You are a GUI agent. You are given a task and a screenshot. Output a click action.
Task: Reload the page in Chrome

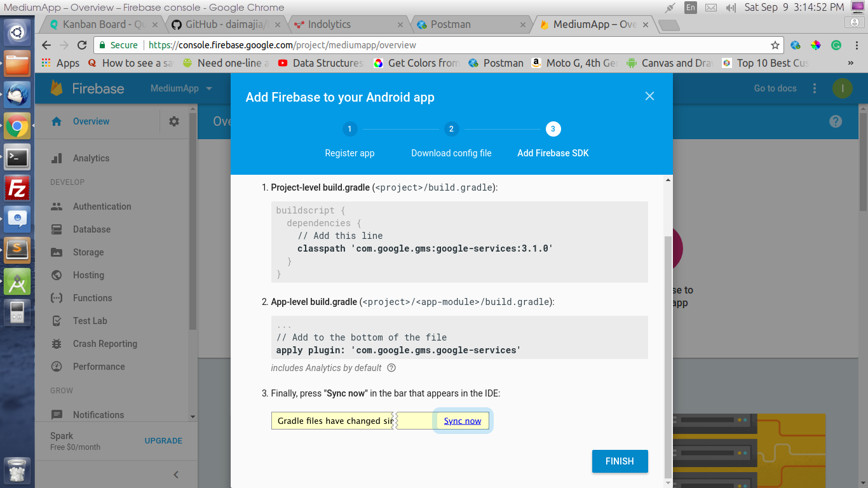coord(82,45)
